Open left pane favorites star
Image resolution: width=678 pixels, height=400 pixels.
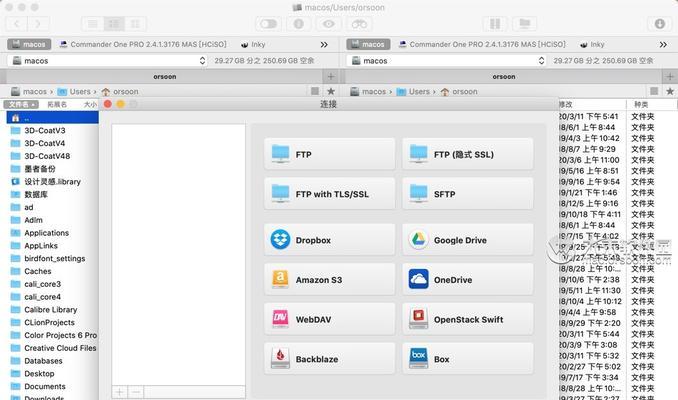tap(331, 91)
